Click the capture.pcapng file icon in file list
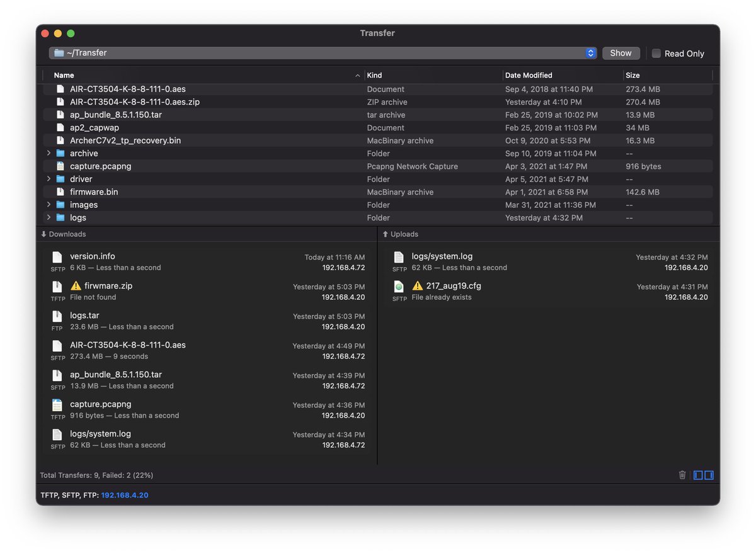Image resolution: width=756 pixels, height=553 pixels. click(60, 166)
